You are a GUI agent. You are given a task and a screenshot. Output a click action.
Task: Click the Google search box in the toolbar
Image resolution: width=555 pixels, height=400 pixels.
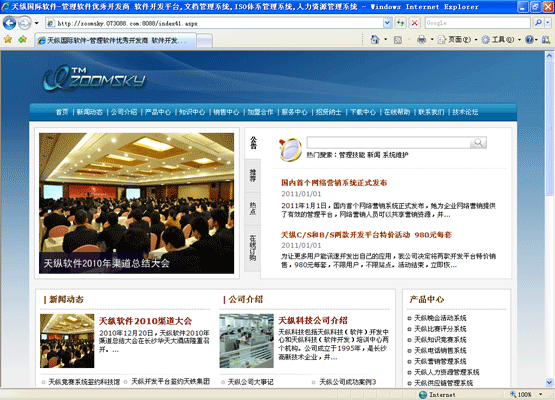477,23
